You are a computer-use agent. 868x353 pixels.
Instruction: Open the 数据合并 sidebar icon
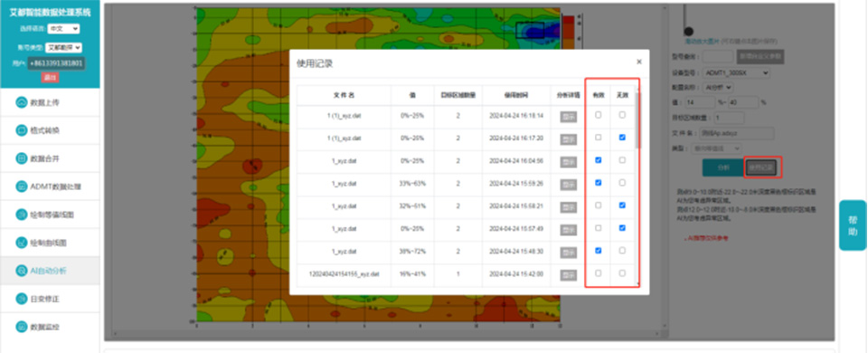[x=22, y=158]
